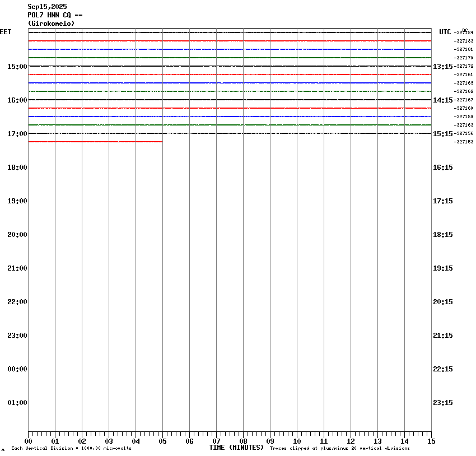Click "Each Vertical Division = 1000.00 microvolts" note
This screenshot has width=476, height=456.
(x=71, y=448)
